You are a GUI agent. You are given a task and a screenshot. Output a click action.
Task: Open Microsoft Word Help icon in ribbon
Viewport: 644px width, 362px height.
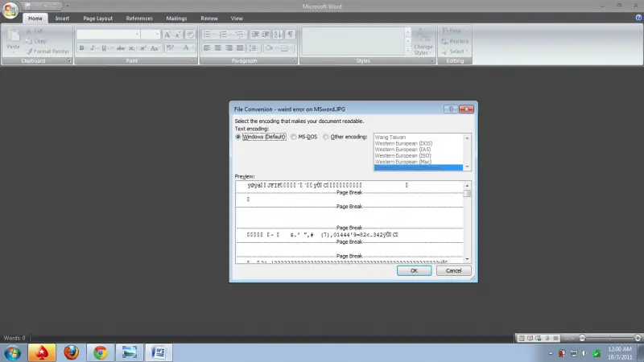click(x=638, y=18)
